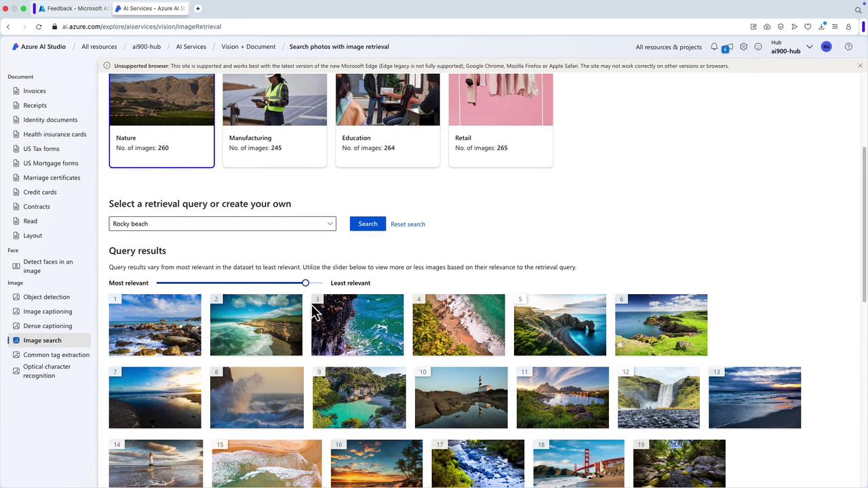Open the help question mark icon
Screen dimensions: 868x488
(848, 47)
